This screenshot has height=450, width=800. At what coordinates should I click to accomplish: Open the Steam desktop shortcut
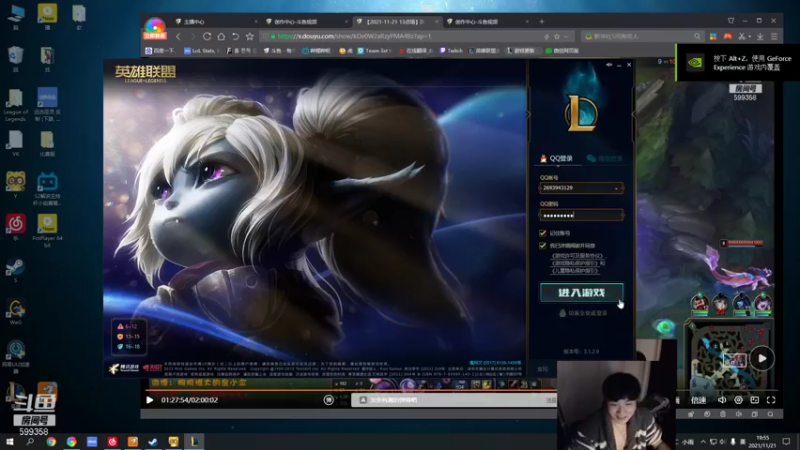click(x=15, y=270)
